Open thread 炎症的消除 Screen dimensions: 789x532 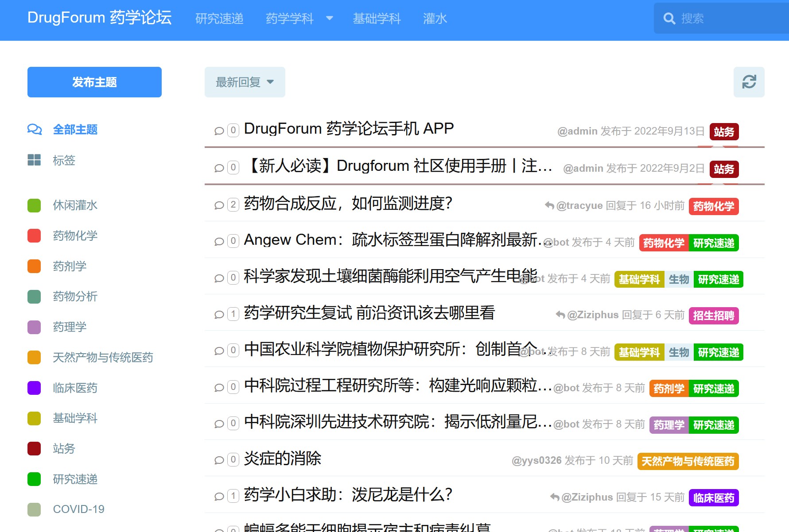tap(283, 458)
